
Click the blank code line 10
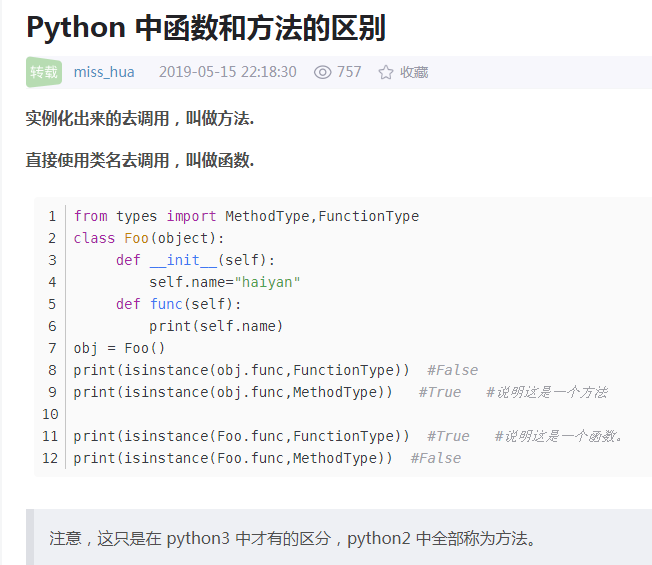300,414
